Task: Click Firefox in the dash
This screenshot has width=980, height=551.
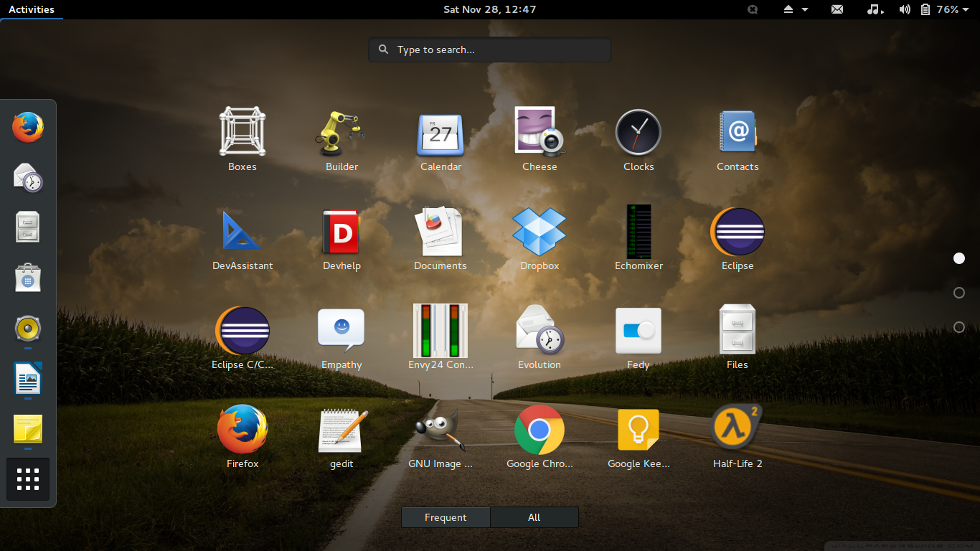Action: click(x=28, y=128)
